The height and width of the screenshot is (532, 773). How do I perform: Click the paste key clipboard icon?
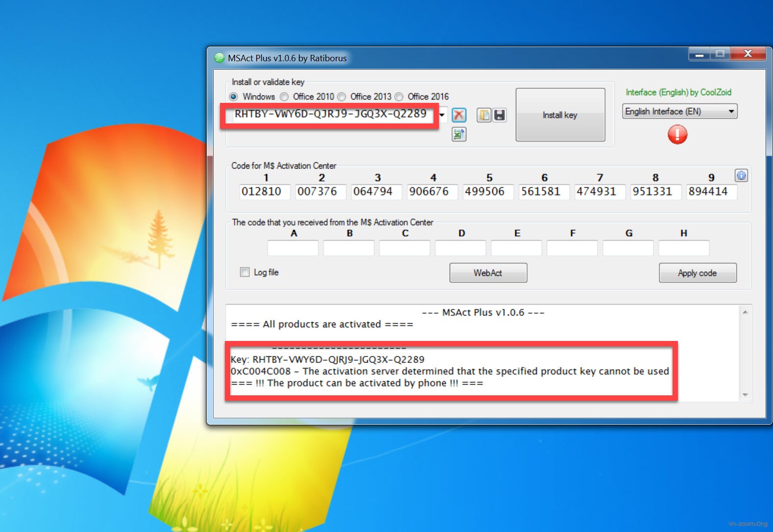coord(484,115)
